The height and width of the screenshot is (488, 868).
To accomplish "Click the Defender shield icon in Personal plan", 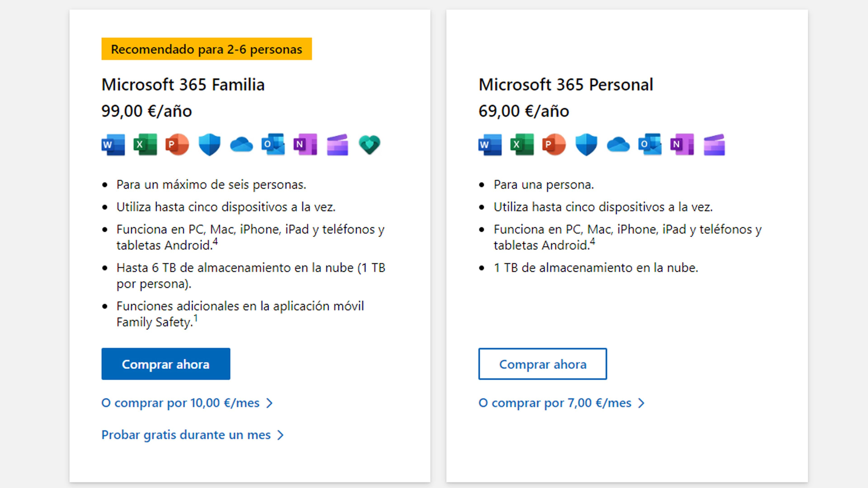I will 586,145.
